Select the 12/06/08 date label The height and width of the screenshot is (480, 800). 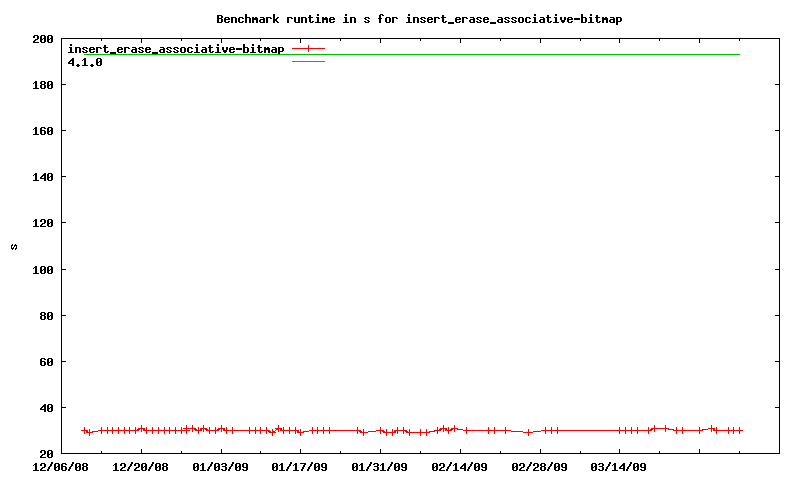(x=61, y=467)
